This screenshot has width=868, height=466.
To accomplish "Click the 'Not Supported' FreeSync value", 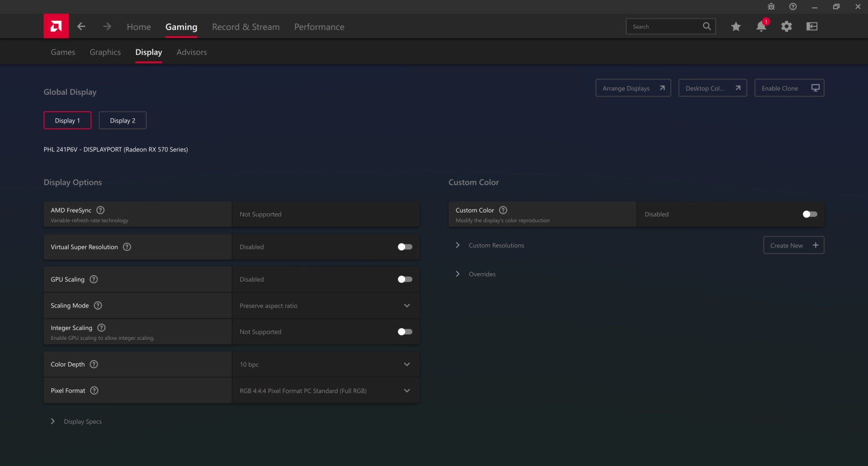I will [261, 214].
